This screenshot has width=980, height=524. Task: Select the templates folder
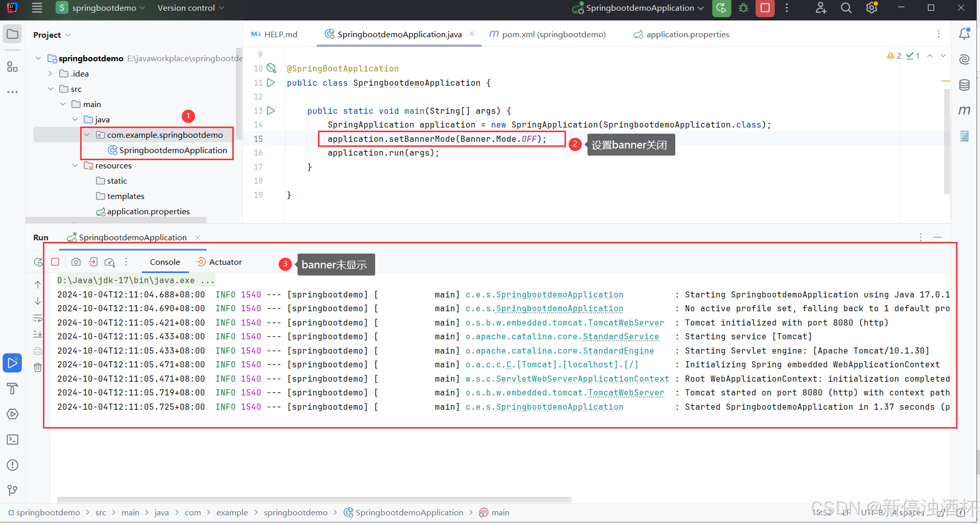120,196
